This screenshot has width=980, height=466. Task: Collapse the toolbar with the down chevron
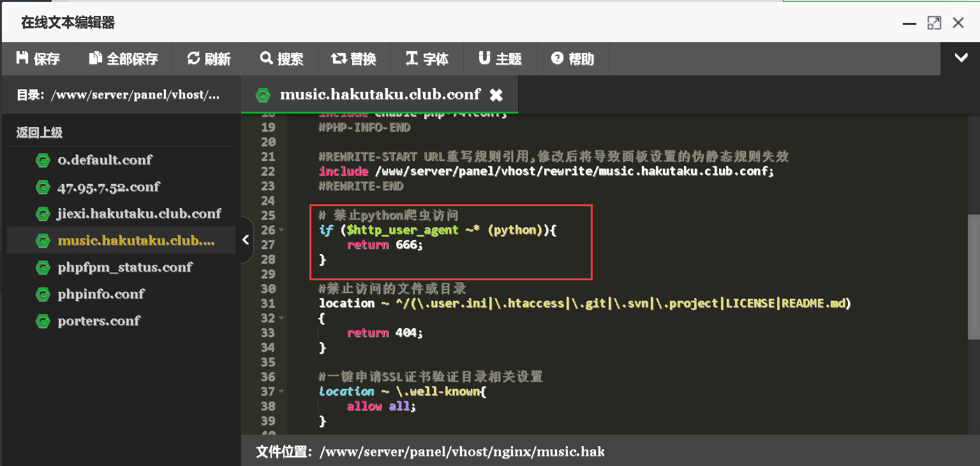pos(961,58)
